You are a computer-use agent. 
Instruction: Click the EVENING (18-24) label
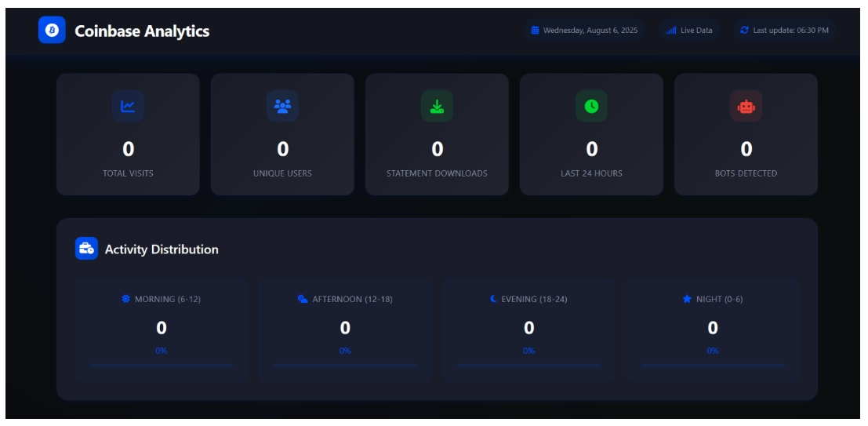click(534, 299)
